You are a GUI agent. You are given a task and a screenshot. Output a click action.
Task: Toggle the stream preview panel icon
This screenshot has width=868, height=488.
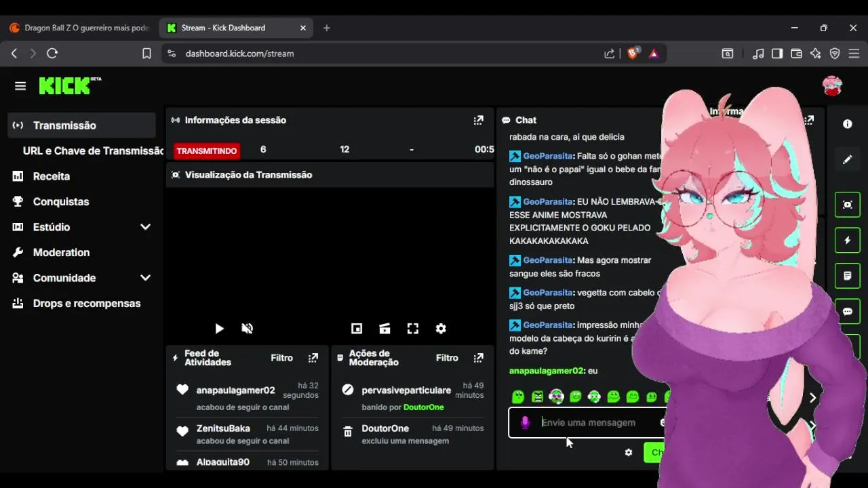pos(848,205)
